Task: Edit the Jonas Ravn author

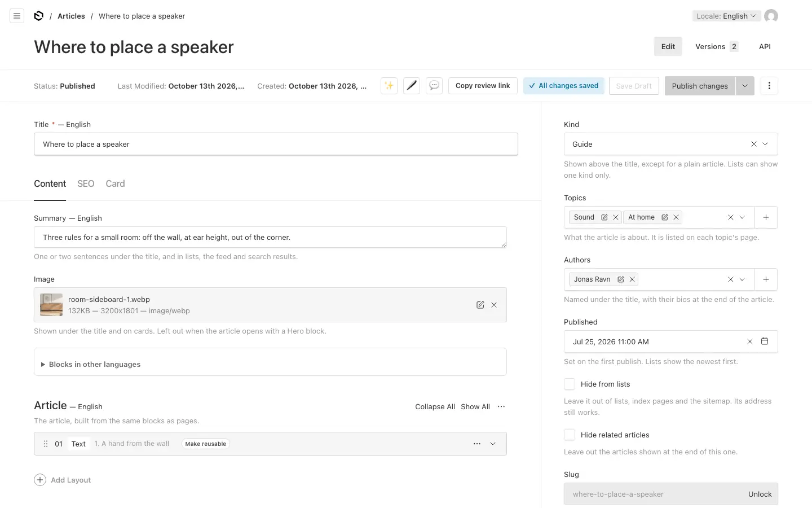Action: 621,279
